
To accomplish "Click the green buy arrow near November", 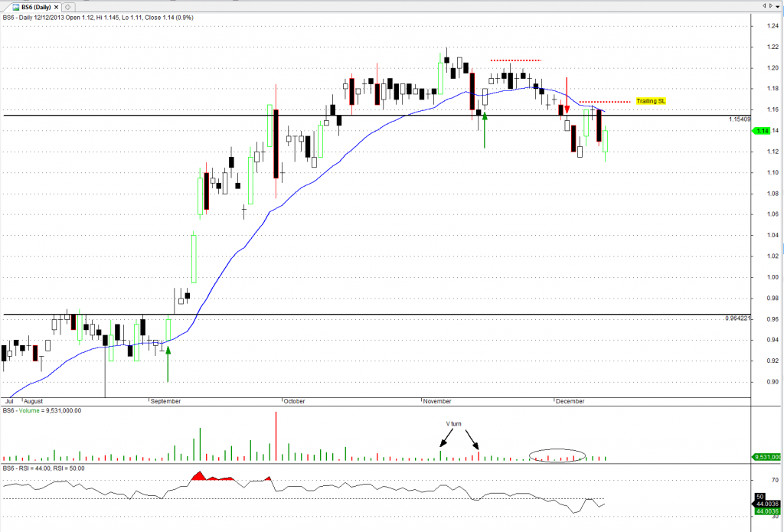I will click(485, 121).
